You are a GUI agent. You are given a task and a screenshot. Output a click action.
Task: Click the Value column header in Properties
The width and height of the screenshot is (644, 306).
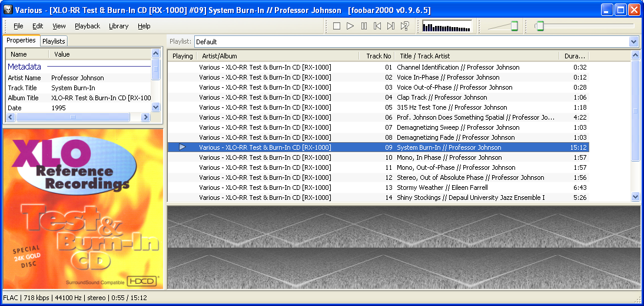tap(100, 54)
